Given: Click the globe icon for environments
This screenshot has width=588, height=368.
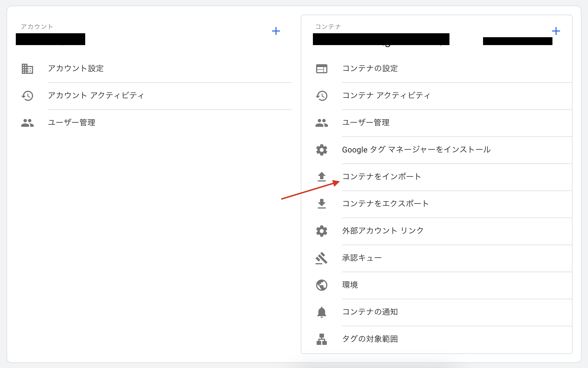Looking at the screenshot, I should 322,285.
